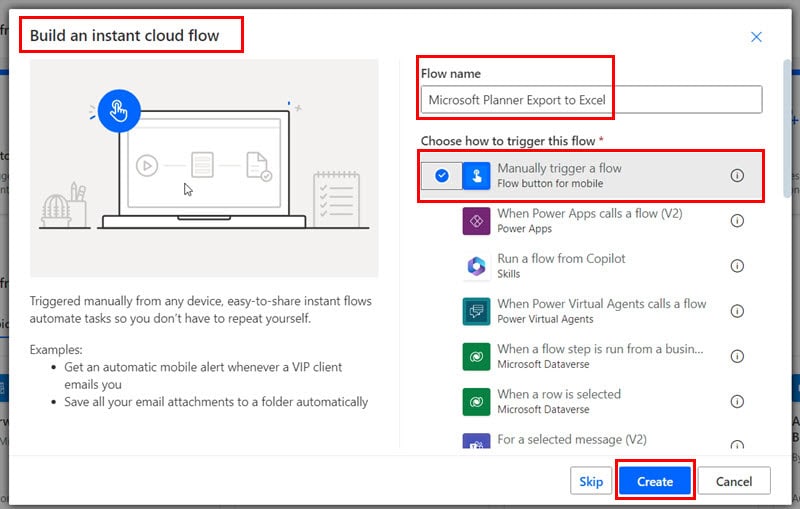800x509 pixels.
Task: Click the trigger list scrollbar
Action: (x=787, y=129)
